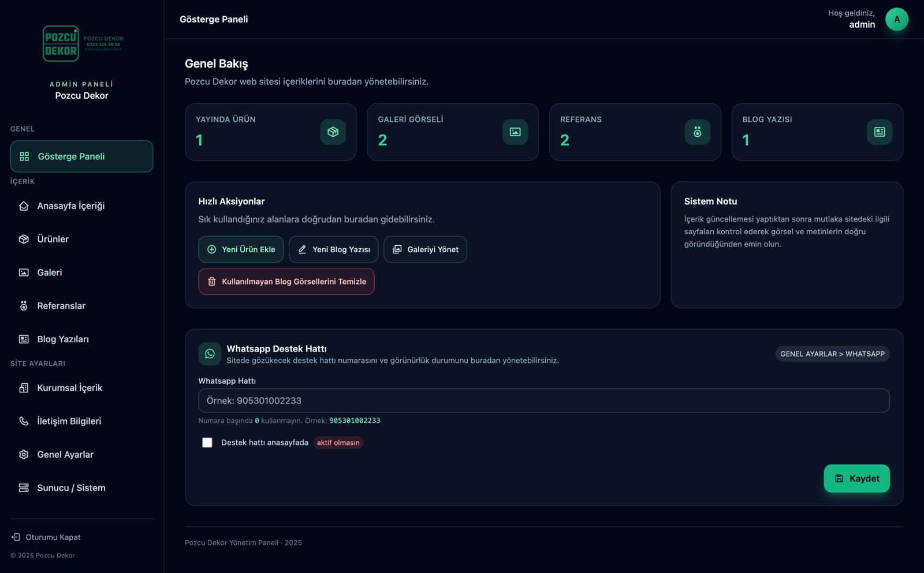The width and height of the screenshot is (924, 573).
Task: Select Anasayfa İçeriği from sidebar
Action: (70, 205)
